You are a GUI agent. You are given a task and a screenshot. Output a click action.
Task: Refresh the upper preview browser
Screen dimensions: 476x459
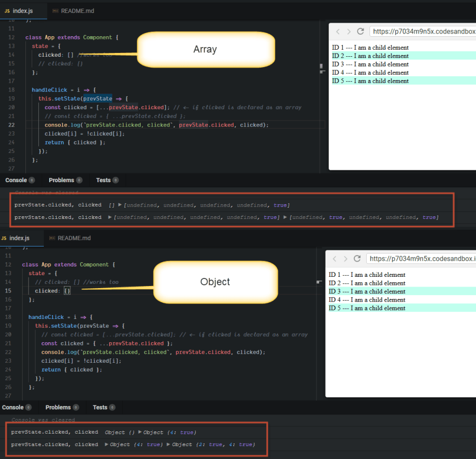tap(360, 31)
